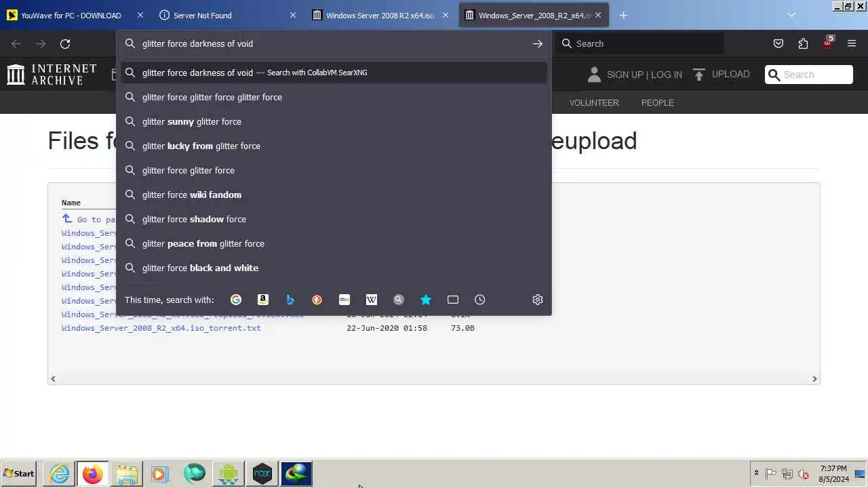868x488 pixels.
Task: Select suggestion 'glitter force shadow force'
Action: [334, 219]
